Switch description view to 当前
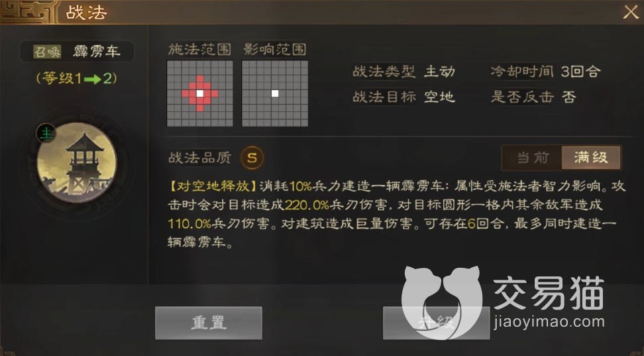 532,157
